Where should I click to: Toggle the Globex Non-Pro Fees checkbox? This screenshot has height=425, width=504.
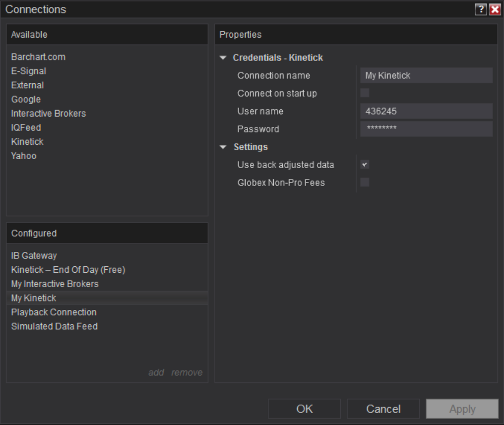tap(365, 182)
